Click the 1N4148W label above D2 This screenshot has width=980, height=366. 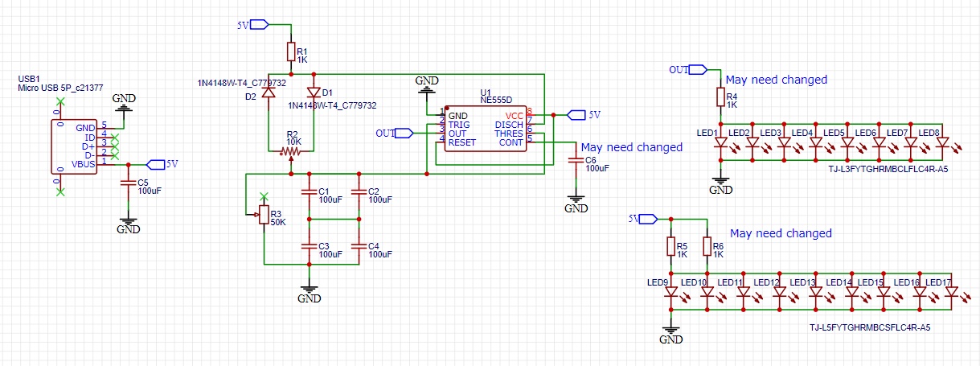tap(242, 83)
